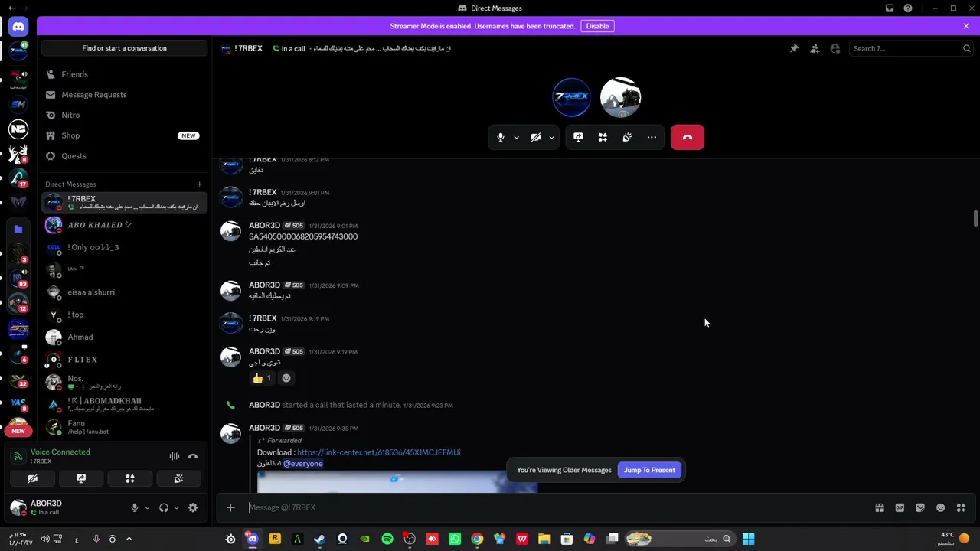Open Message Requests

click(x=125, y=95)
